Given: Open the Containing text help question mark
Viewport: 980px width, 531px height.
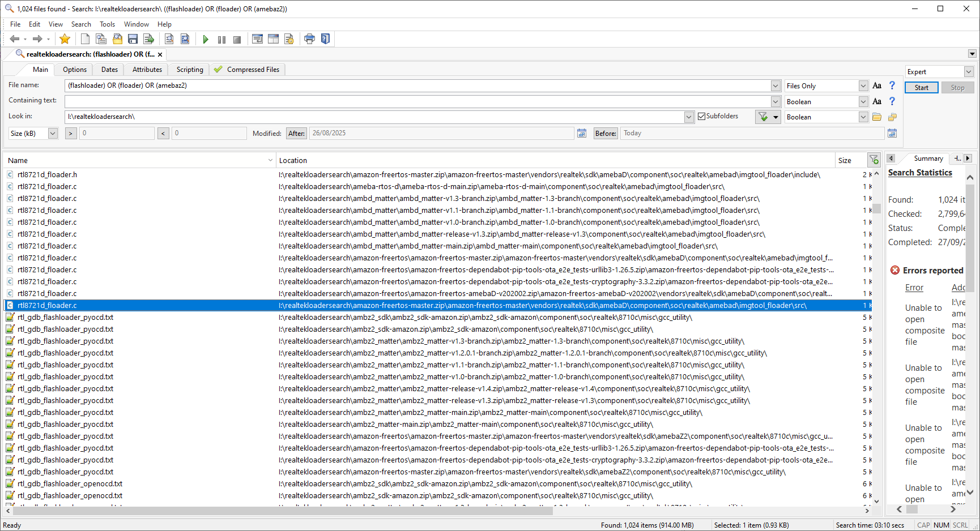Looking at the screenshot, I should [892, 101].
